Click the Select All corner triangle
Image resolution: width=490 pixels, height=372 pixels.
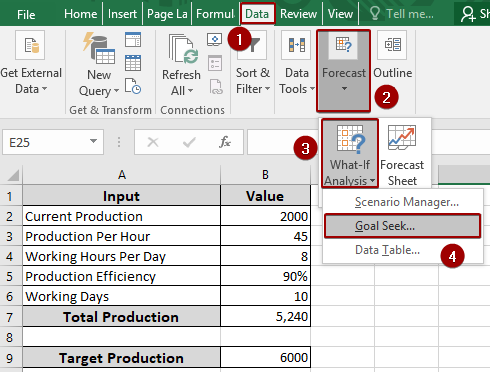12,174
